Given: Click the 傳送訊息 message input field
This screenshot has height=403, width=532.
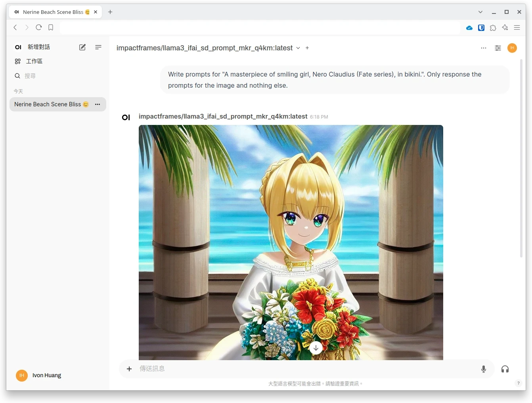Looking at the screenshot, I should coord(305,369).
